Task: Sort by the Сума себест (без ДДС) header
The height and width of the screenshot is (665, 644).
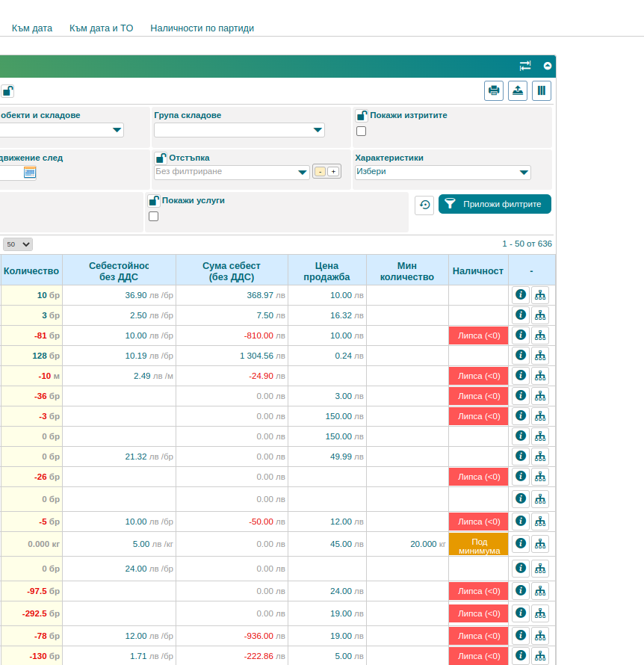Action: (x=232, y=271)
